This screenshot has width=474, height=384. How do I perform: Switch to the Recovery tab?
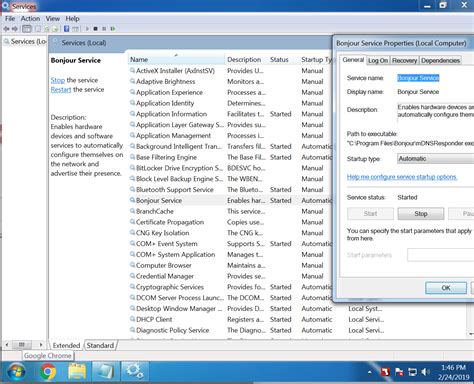(x=404, y=60)
